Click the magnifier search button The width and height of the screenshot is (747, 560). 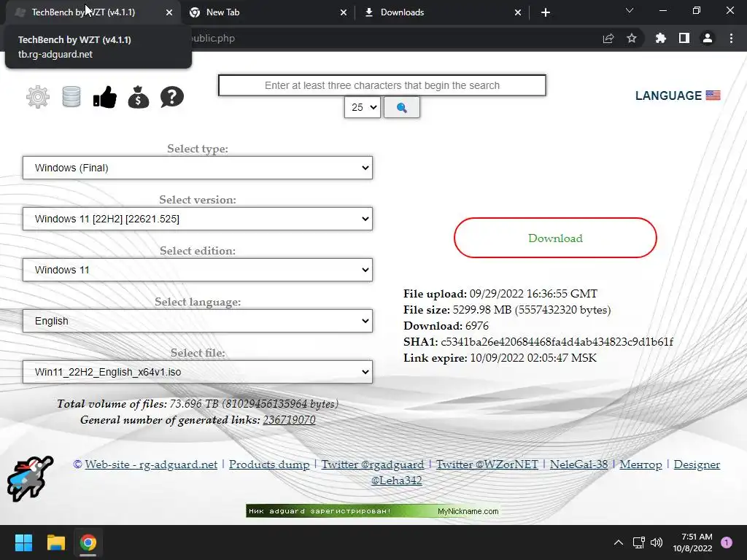click(x=402, y=108)
